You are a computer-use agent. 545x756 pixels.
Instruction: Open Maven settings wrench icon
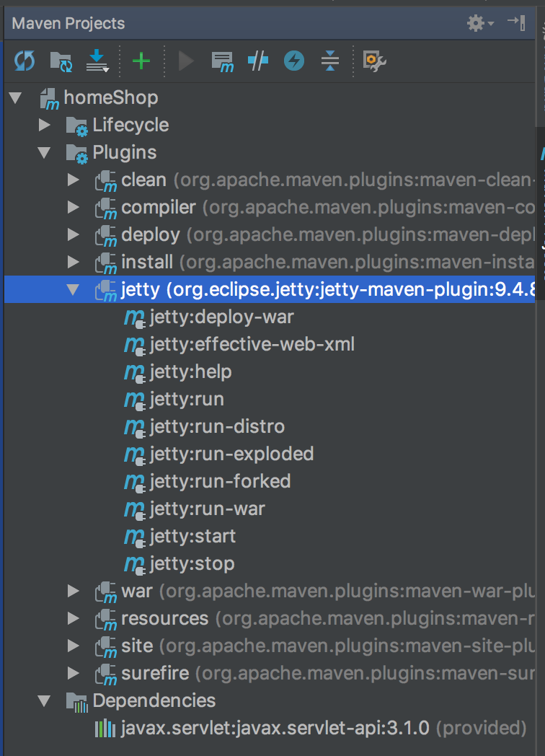point(374,61)
